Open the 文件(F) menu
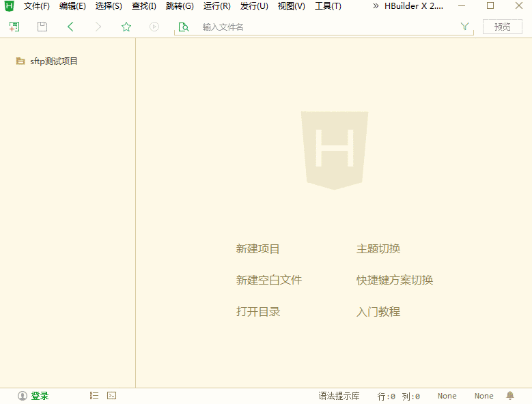The height and width of the screenshot is (404, 532). click(x=37, y=6)
